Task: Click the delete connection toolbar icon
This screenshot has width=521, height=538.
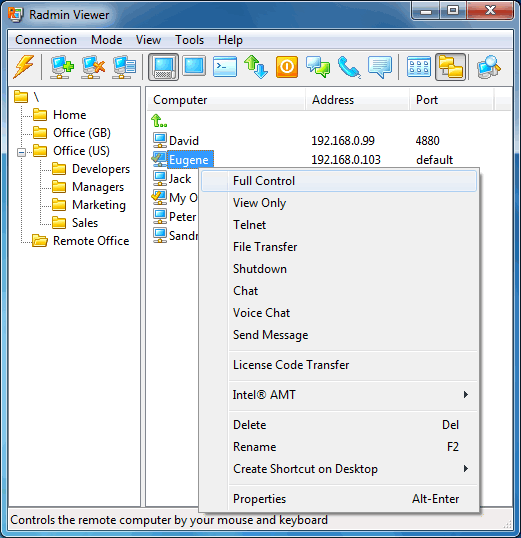Action: (93, 67)
